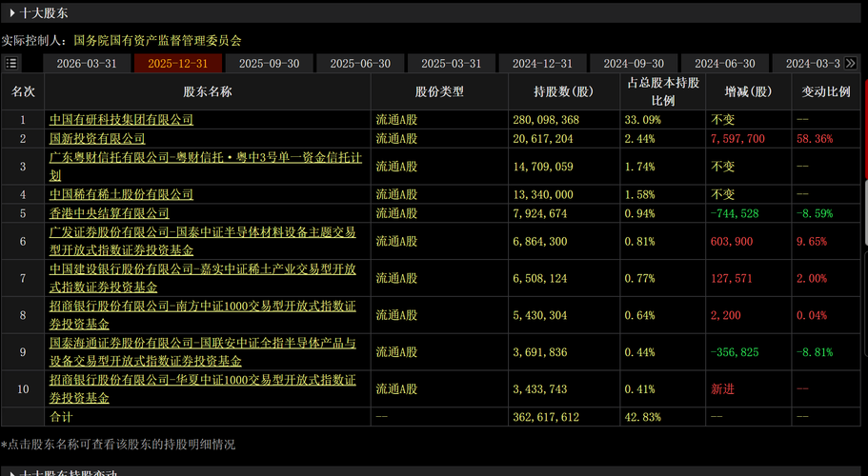Click the double-arrow to show more dates
868x476 pixels.
[x=851, y=63]
